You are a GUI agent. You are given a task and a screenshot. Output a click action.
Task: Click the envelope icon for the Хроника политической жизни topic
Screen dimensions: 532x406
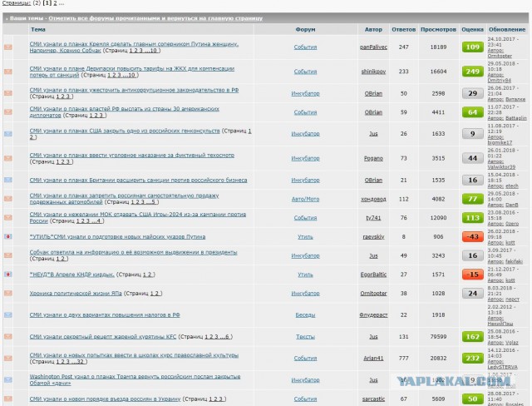(8, 294)
